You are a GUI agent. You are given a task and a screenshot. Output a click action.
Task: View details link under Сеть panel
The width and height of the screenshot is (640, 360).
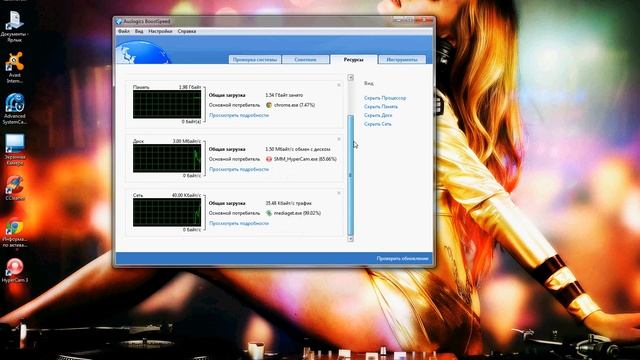(x=239, y=223)
